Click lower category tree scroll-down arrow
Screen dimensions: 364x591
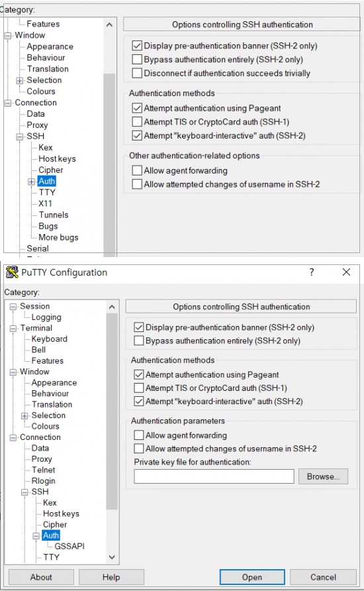[x=112, y=557]
